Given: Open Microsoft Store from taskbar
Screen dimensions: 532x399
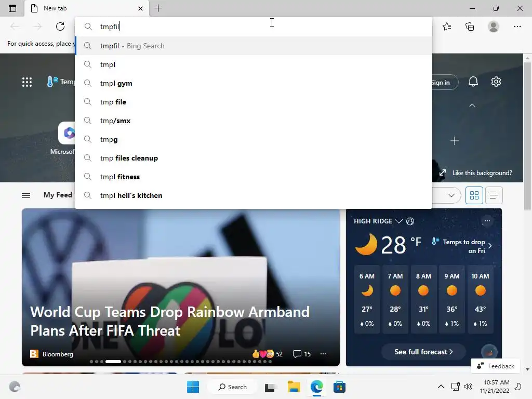Looking at the screenshot, I should (x=339, y=387).
